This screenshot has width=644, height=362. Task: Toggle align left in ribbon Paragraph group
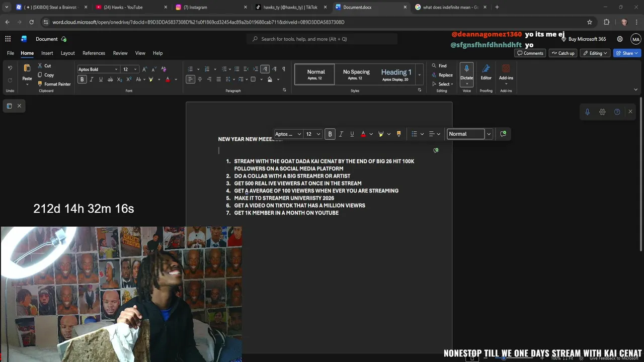click(190, 79)
